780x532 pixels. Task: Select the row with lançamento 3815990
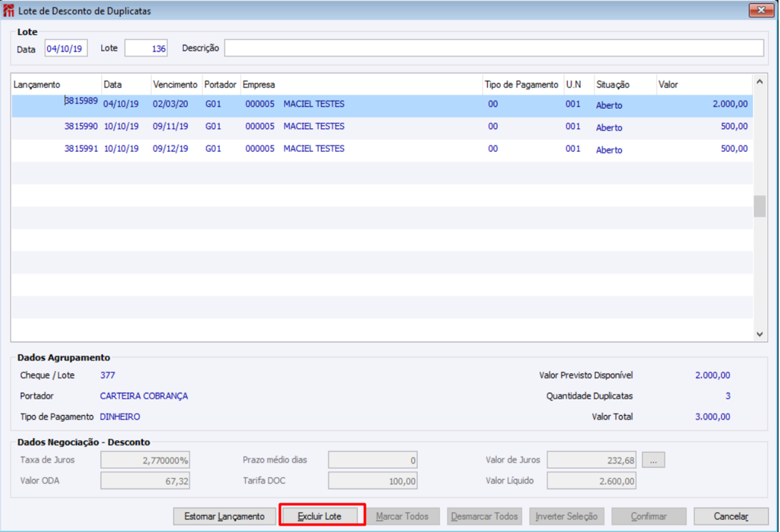click(382, 128)
